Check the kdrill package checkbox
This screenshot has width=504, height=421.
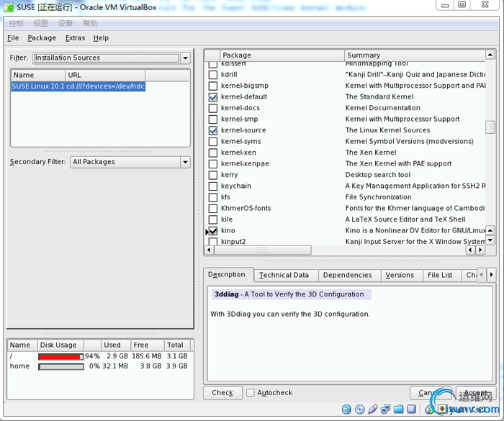(213, 75)
